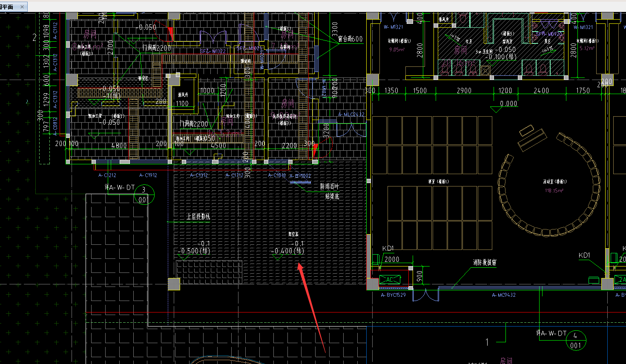The width and height of the screenshot is (626, 364).
Task: Select the A-C1112 vertical label
Action: tap(55, 31)
